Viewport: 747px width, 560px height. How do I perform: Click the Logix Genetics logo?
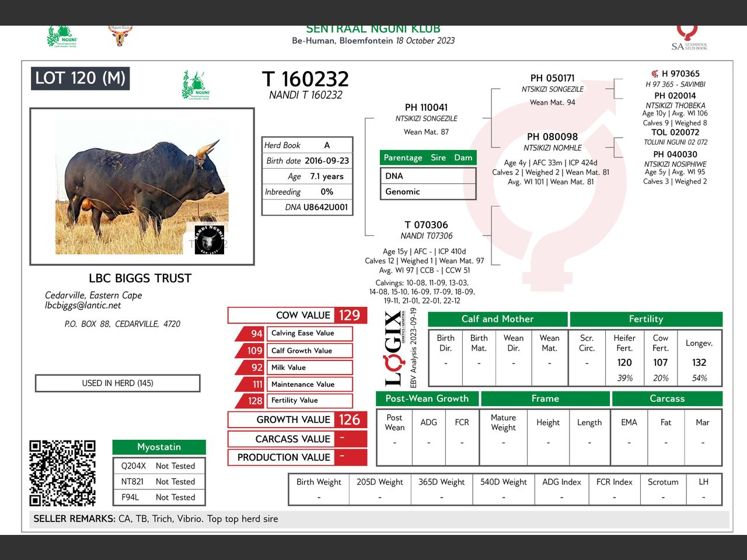395,348
